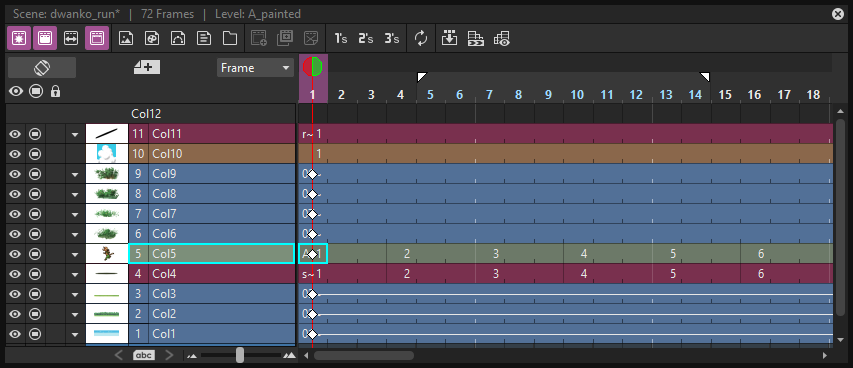Click the play range end marker at frame 14
Image resolution: width=853 pixels, height=368 pixels.
(x=705, y=77)
